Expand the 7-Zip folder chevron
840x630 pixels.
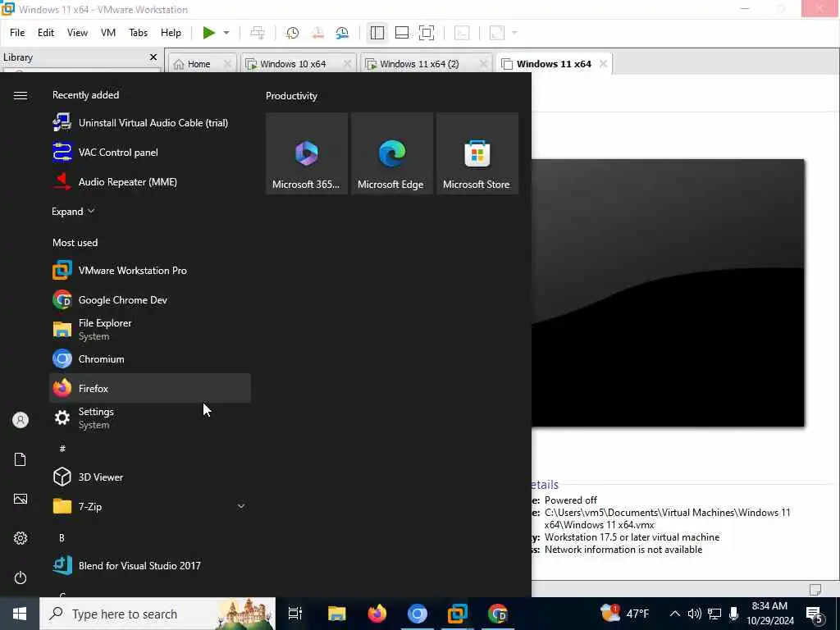[x=241, y=505]
